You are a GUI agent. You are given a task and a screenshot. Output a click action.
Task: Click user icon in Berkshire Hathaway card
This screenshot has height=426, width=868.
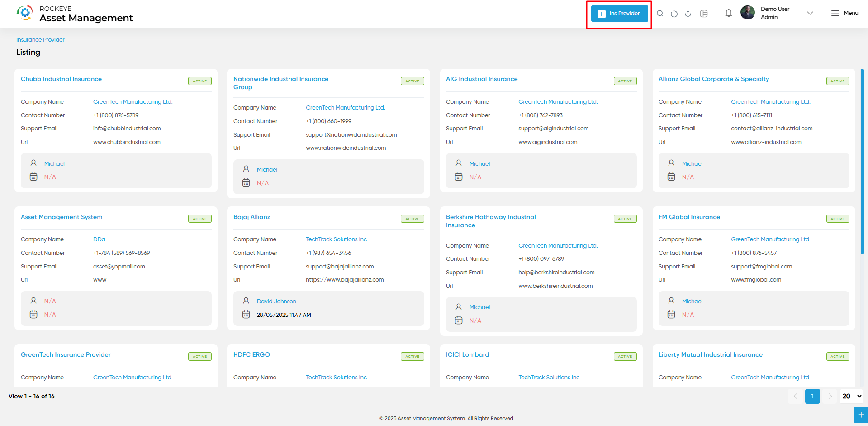[x=459, y=306]
